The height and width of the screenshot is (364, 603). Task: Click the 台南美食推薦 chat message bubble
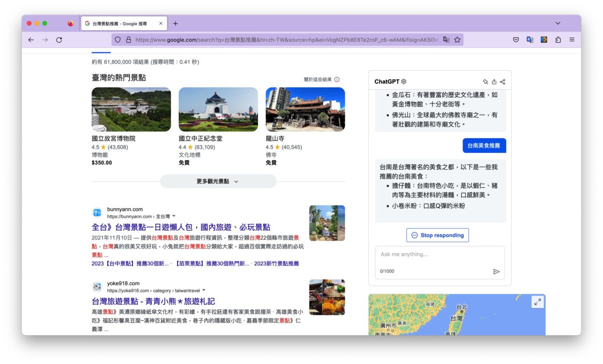point(484,146)
